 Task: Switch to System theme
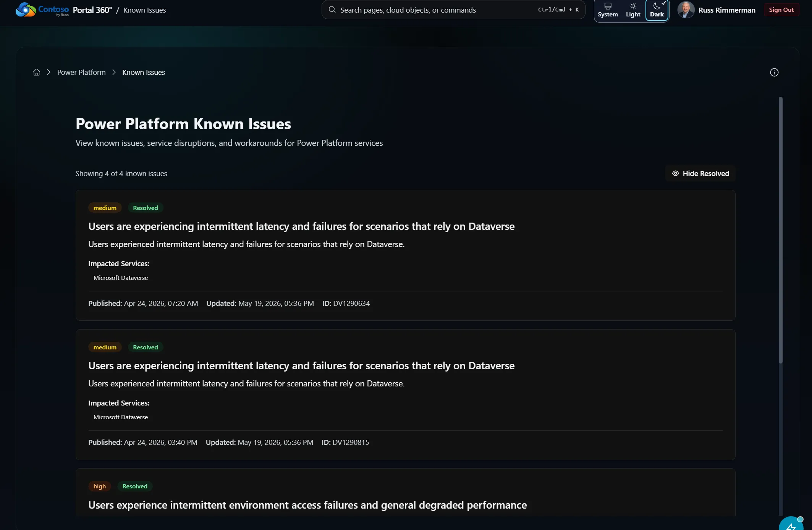click(x=608, y=10)
